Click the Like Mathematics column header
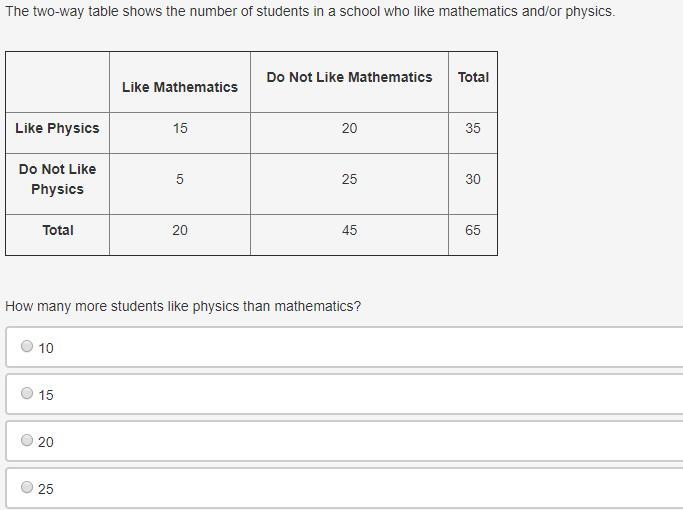 click(180, 87)
